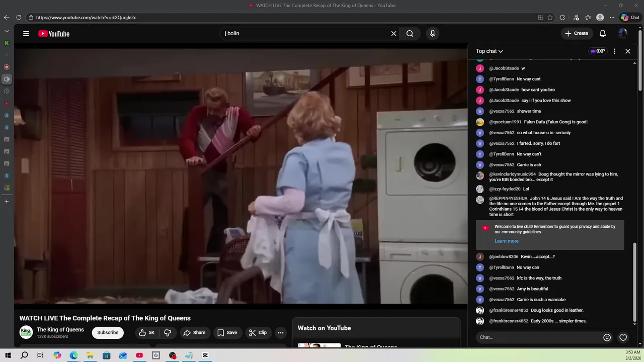
Task: Open the emoji picker in chat
Action: pyautogui.click(x=607, y=337)
